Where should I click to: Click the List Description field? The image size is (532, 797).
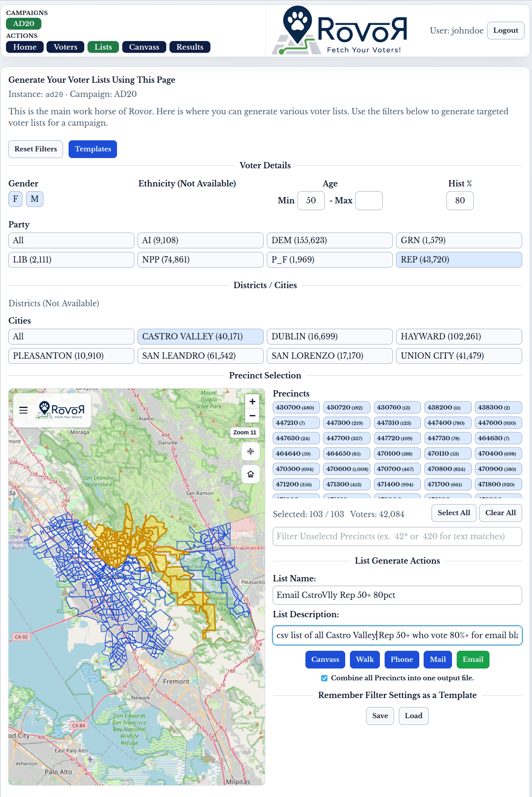point(397,635)
